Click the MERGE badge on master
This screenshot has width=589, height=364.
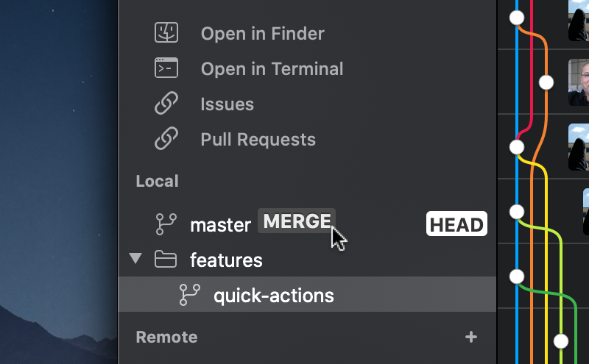point(296,221)
